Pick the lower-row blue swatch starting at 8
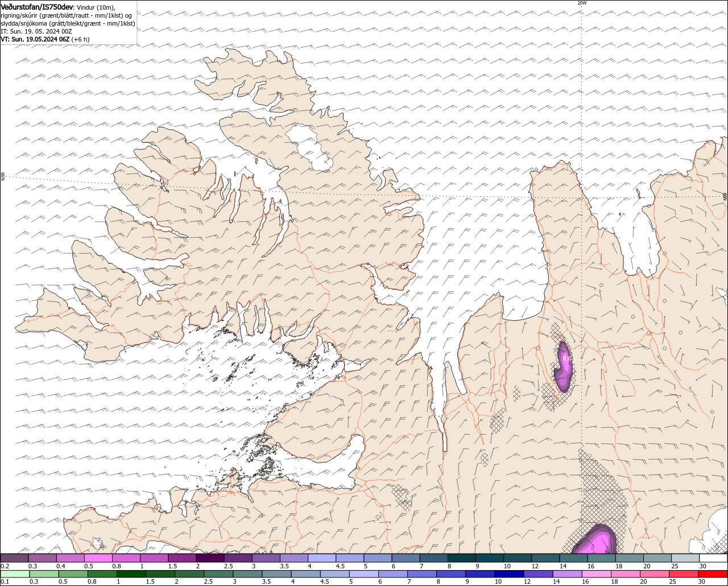Viewport: 728px width, 586px height. click(452, 573)
